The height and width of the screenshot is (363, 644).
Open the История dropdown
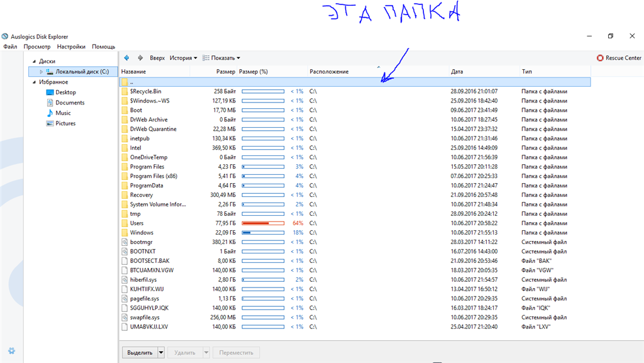[183, 58]
